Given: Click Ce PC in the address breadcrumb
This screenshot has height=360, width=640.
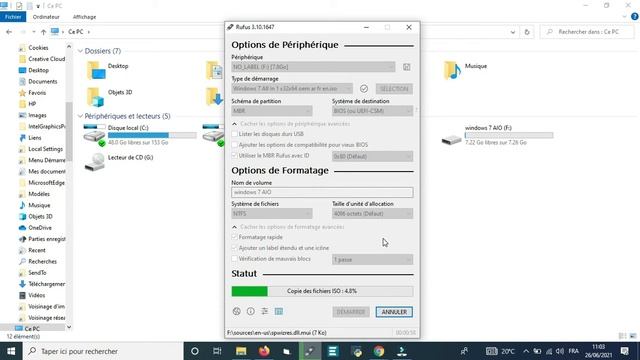Looking at the screenshot, I should pyautogui.click(x=76, y=32).
